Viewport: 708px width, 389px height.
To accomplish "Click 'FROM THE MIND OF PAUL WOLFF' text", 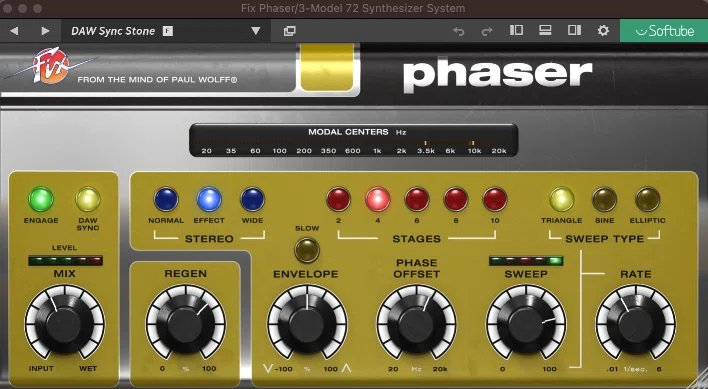I will click(x=157, y=80).
